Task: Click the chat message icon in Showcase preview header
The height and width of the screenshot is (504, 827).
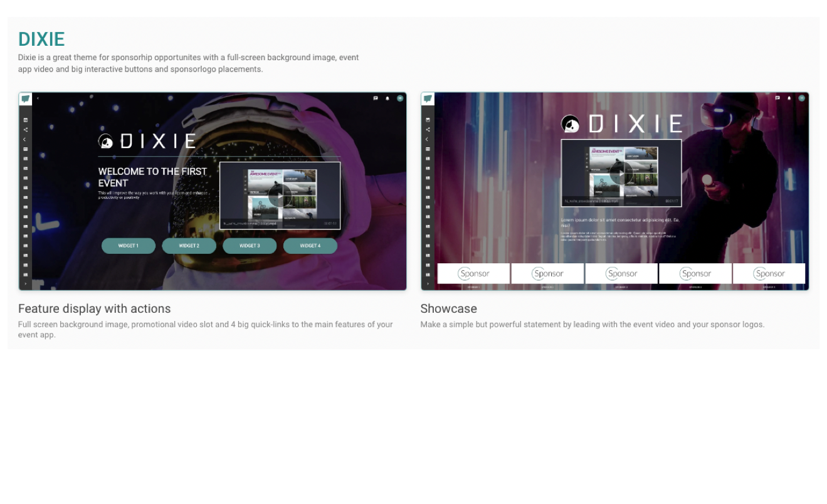Action: [777, 98]
